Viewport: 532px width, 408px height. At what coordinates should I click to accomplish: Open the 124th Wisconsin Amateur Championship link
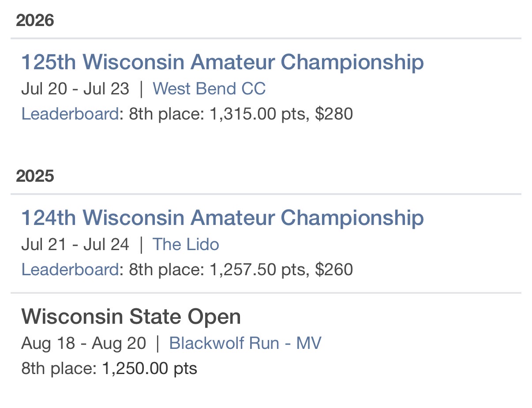222,218
